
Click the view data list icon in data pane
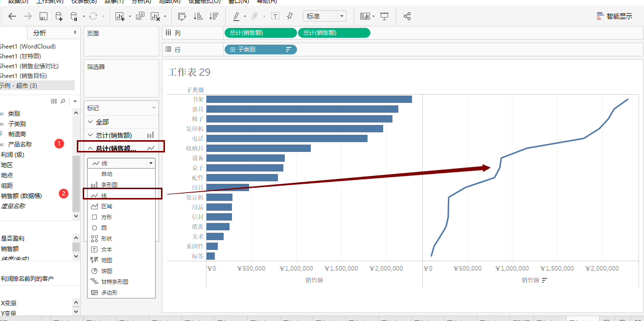(x=54, y=101)
